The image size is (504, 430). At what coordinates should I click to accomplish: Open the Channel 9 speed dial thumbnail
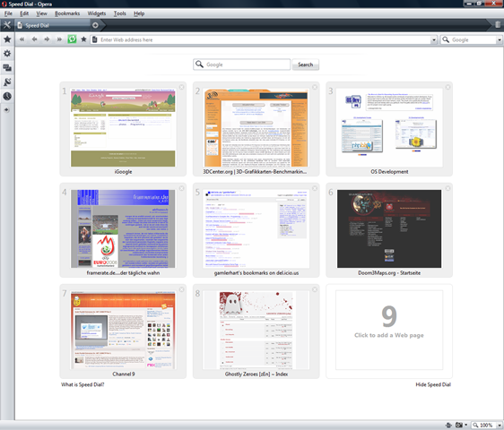[x=123, y=330]
